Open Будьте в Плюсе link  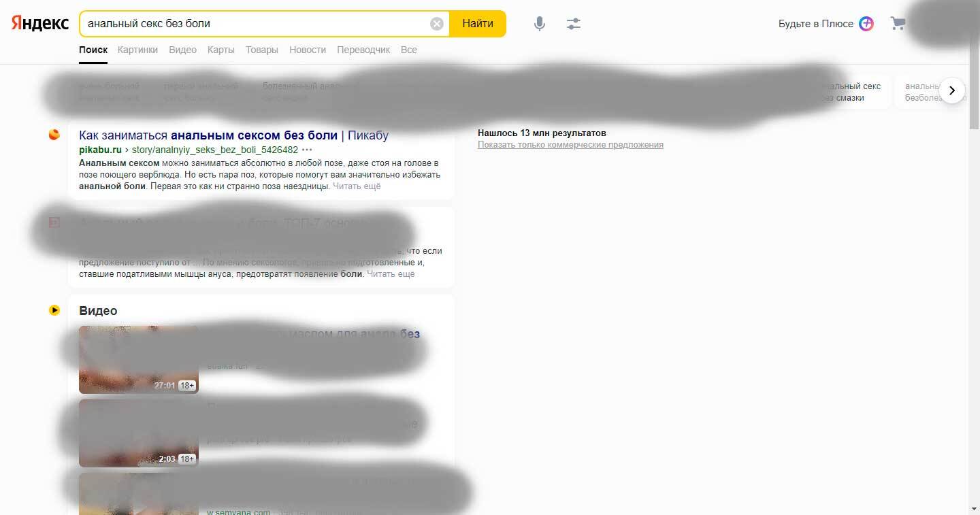point(815,24)
